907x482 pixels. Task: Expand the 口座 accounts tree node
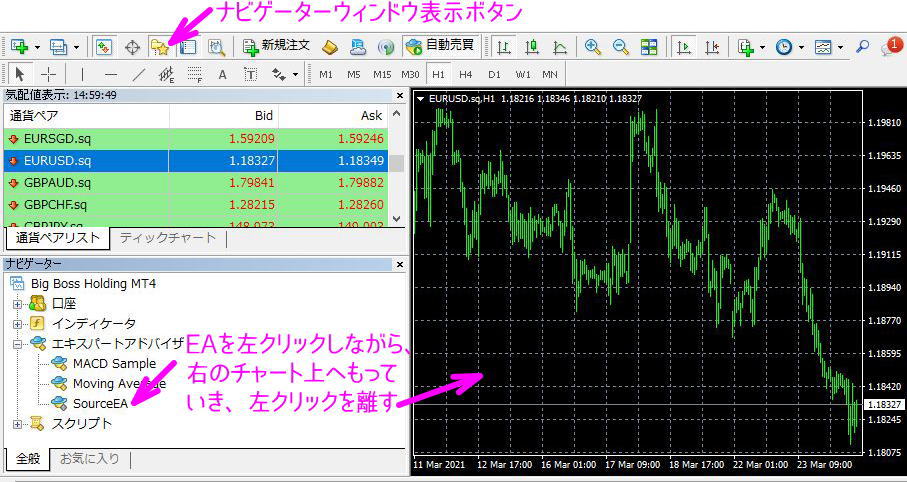point(17,303)
